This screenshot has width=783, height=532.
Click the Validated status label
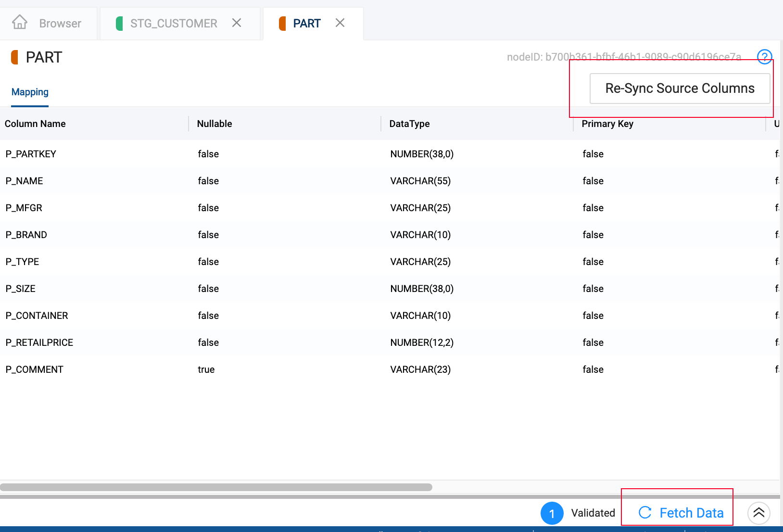click(593, 513)
